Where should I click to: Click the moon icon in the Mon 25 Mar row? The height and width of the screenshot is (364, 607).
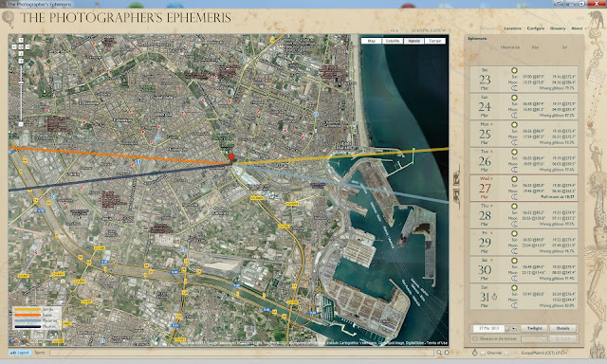pos(514,142)
